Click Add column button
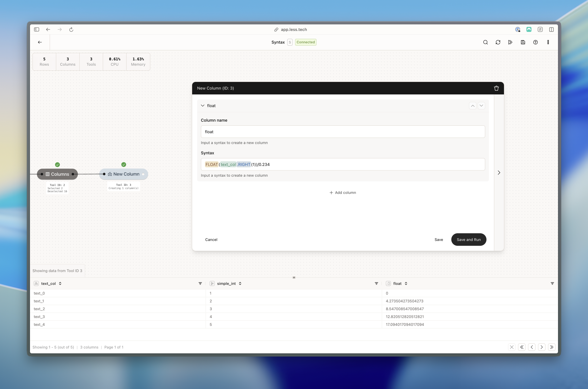Image resolution: width=588 pixels, height=389 pixels. click(343, 193)
